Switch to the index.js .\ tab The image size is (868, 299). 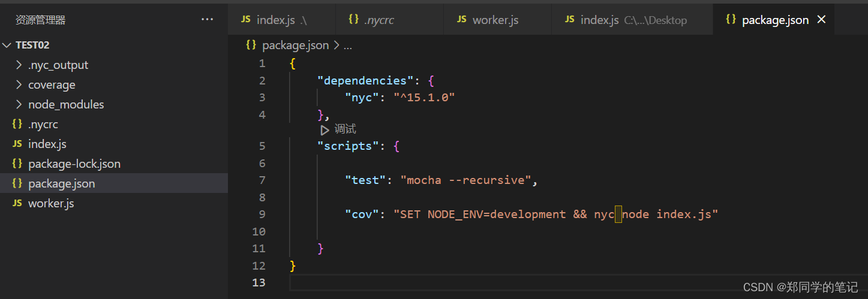click(282, 20)
